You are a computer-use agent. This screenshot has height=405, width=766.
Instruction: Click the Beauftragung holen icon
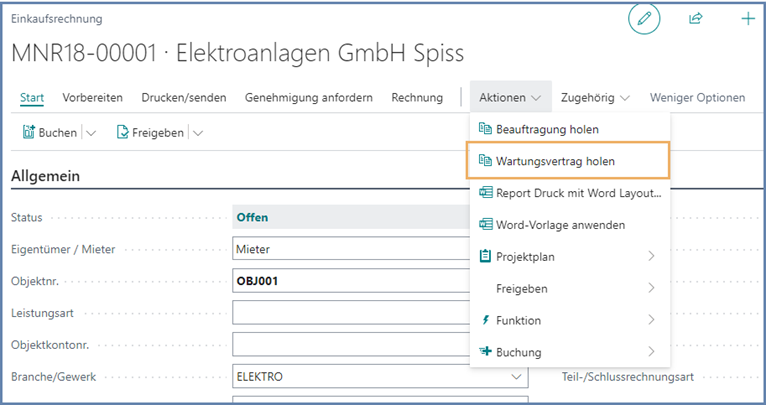485,129
